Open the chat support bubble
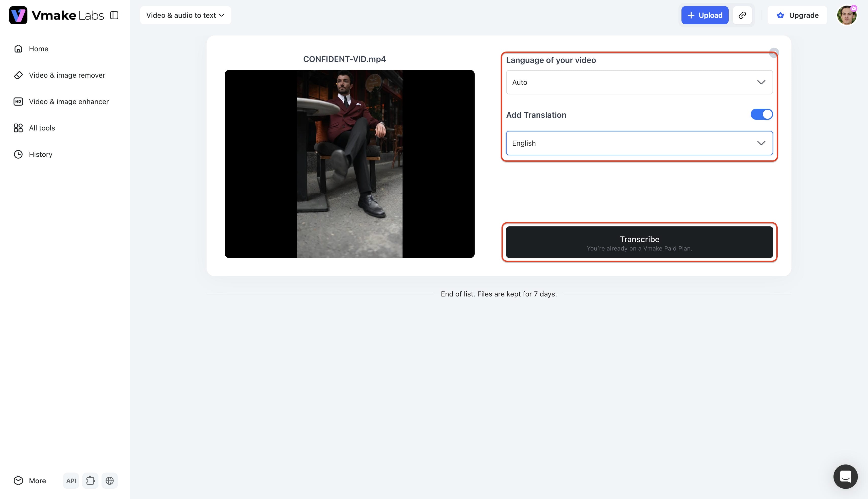The image size is (868, 499). 845,476
